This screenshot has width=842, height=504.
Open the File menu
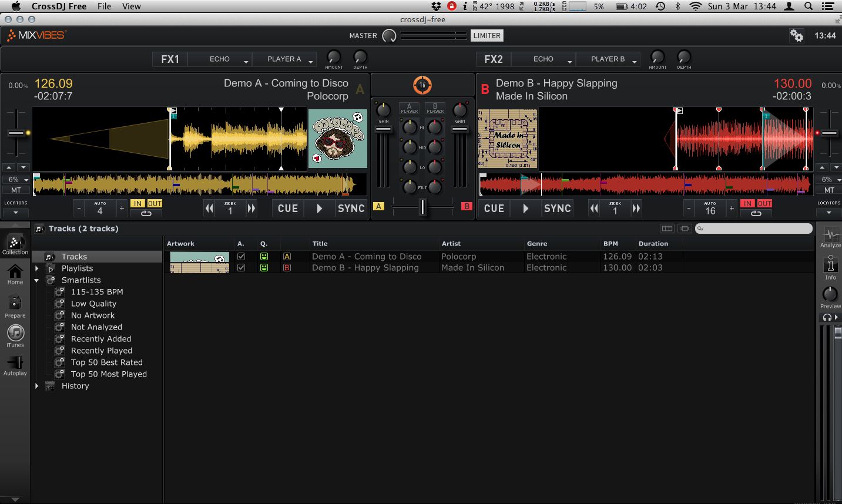[105, 6]
